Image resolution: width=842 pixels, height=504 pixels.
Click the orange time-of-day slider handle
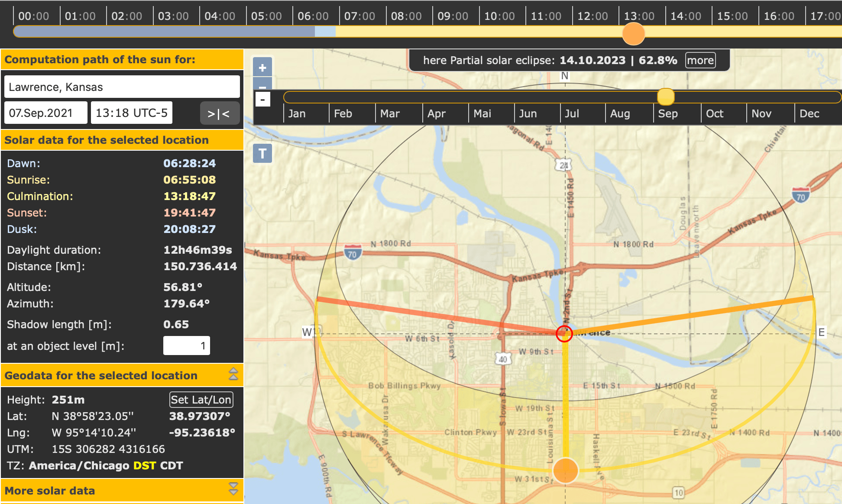tap(633, 33)
